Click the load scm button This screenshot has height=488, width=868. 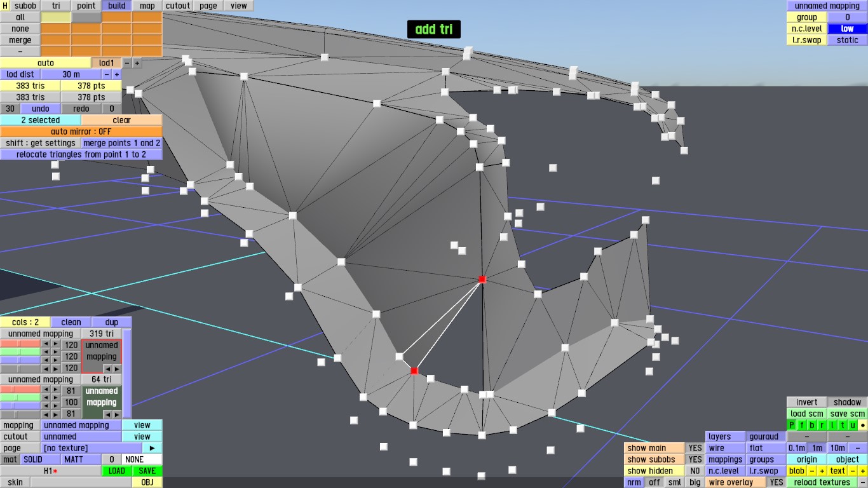[807, 414]
